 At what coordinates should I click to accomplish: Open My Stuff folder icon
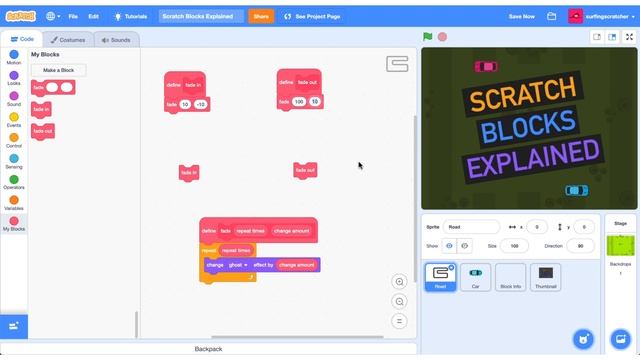[x=551, y=16]
